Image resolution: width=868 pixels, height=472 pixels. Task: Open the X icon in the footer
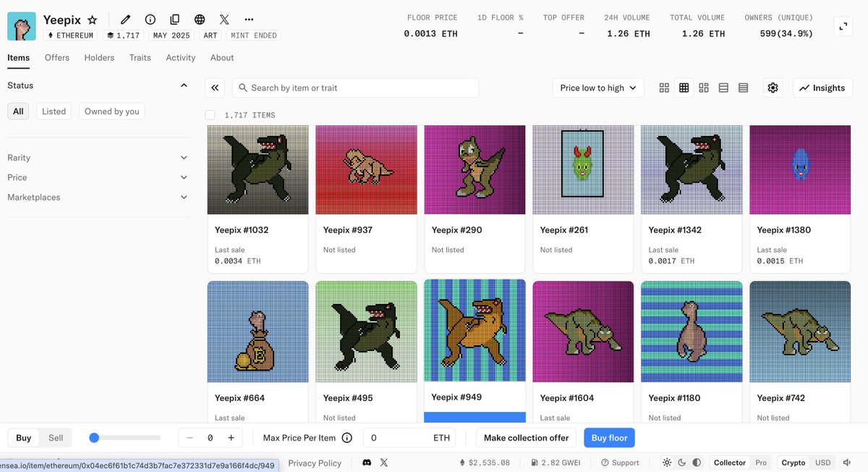point(384,463)
